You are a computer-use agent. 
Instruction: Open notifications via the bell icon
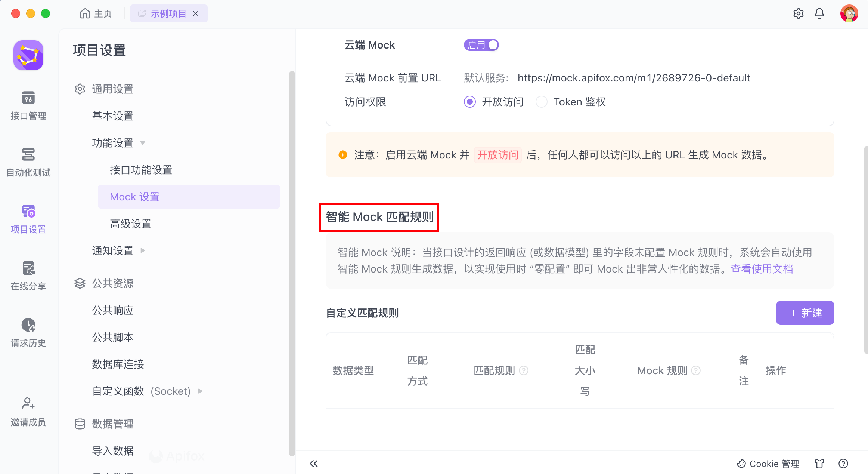coord(819,14)
